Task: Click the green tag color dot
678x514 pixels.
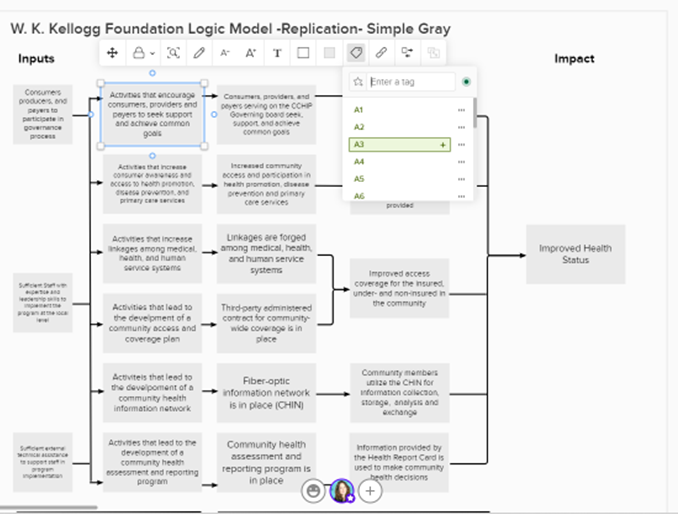Action: [466, 82]
